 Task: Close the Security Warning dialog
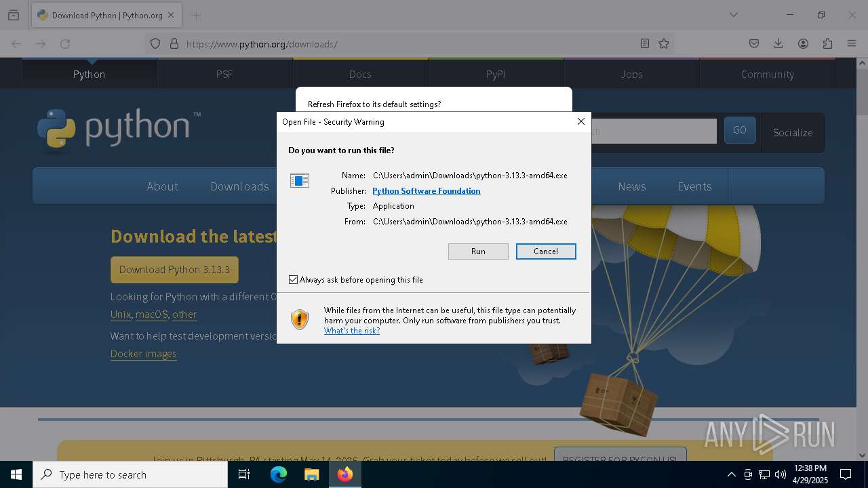580,121
